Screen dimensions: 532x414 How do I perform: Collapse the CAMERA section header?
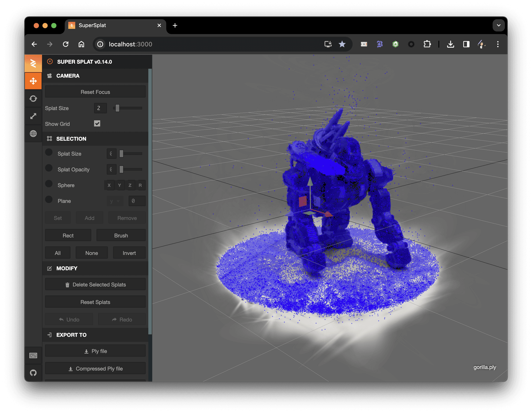coord(95,76)
